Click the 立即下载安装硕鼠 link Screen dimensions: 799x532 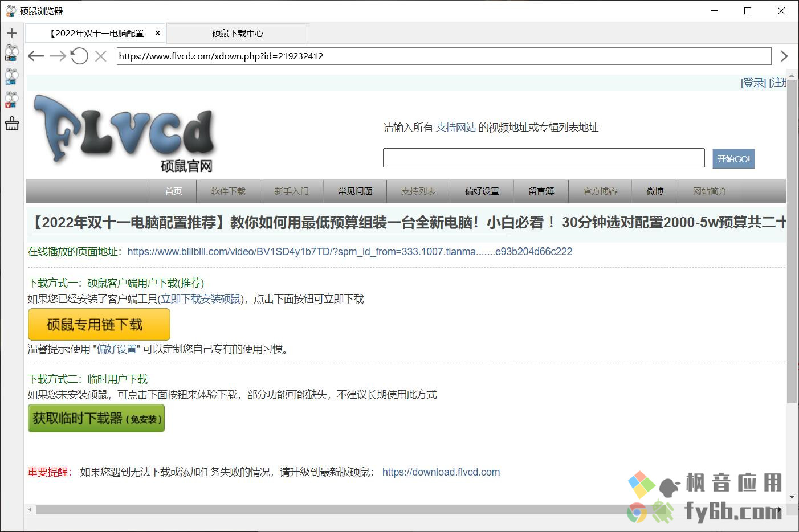click(x=201, y=299)
